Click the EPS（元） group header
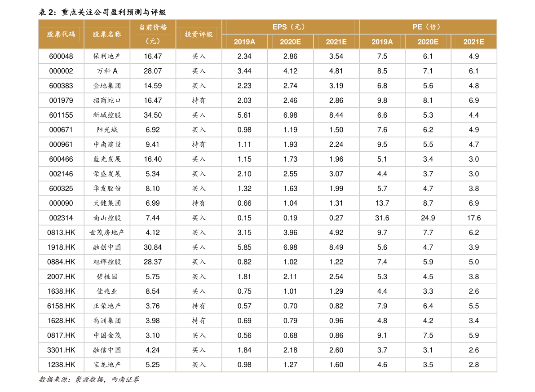The image size is (535, 392). pos(290,27)
